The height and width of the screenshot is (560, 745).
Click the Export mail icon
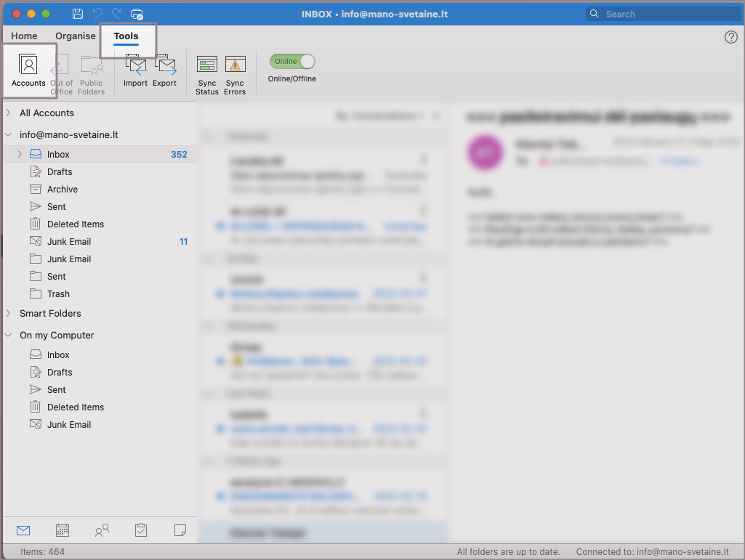pyautogui.click(x=165, y=67)
